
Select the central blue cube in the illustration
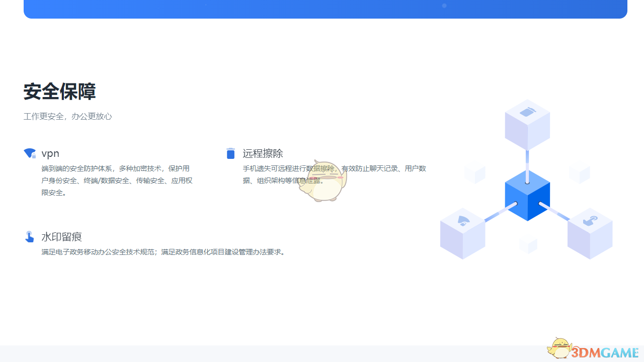pos(527,196)
